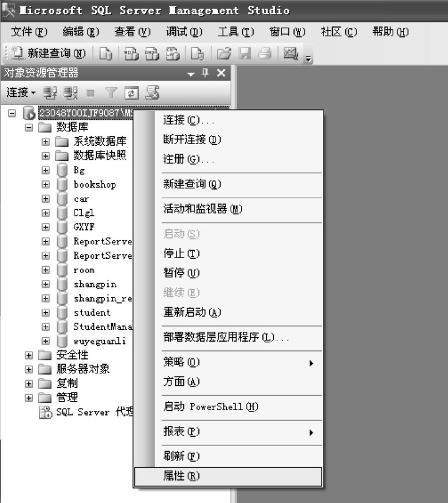This screenshot has width=448, height=503.
Task: Choose 属性(R) in context menu
Action: point(228,476)
